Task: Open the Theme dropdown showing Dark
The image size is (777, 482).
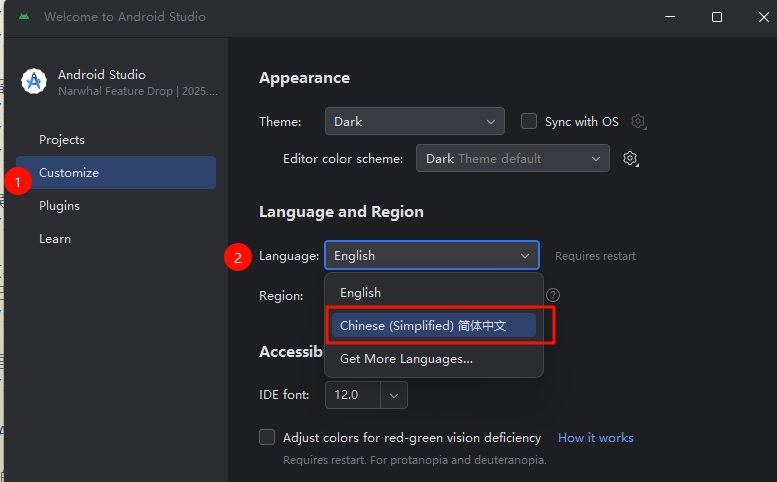Action: point(415,121)
